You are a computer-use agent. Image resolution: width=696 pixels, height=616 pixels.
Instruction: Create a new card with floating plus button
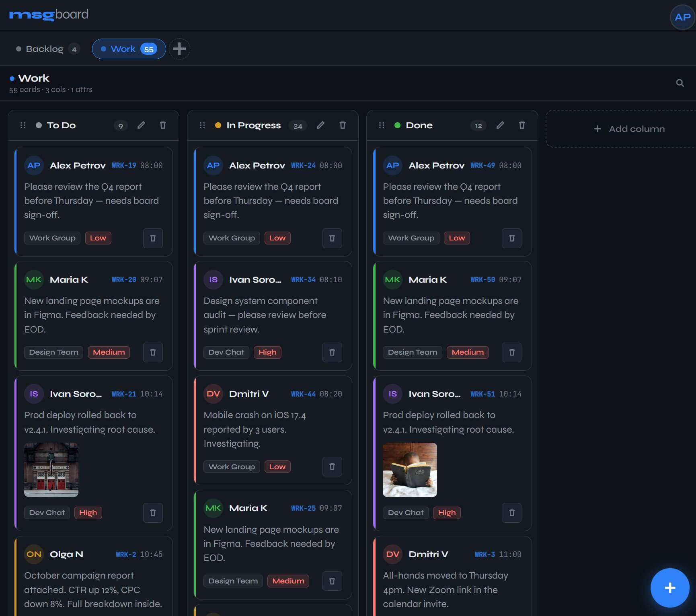[x=669, y=588]
